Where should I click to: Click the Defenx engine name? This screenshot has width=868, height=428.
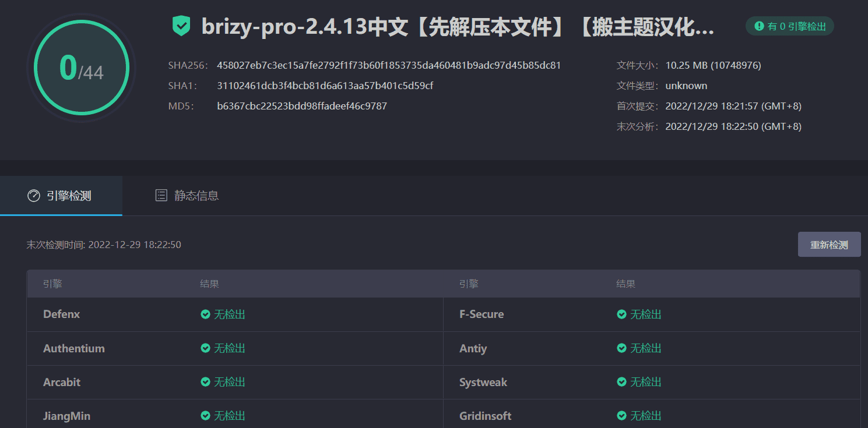(x=61, y=314)
